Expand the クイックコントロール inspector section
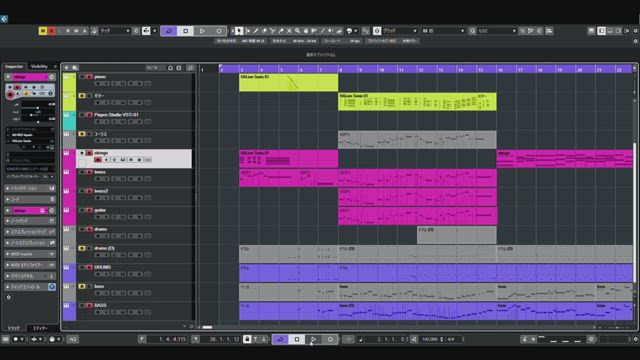The width and height of the screenshot is (640, 360). coord(30,287)
